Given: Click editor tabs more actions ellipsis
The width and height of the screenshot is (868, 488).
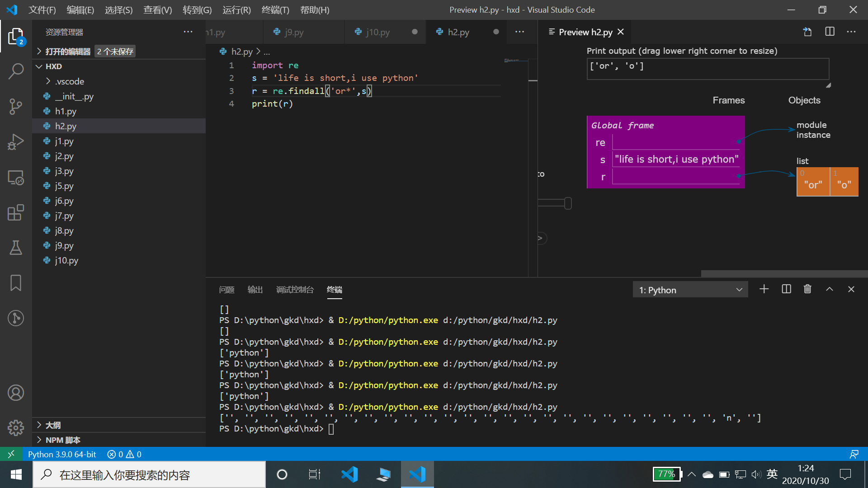Looking at the screenshot, I should [520, 32].
